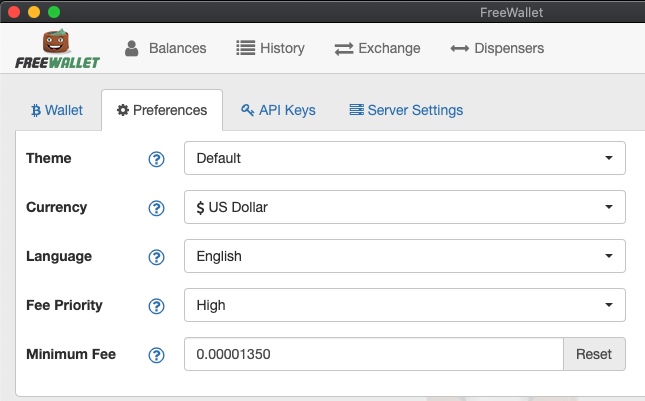Click the gear icon on Preferences tab
The height and width of the screenshot is (401, 645).
[123, 110]
